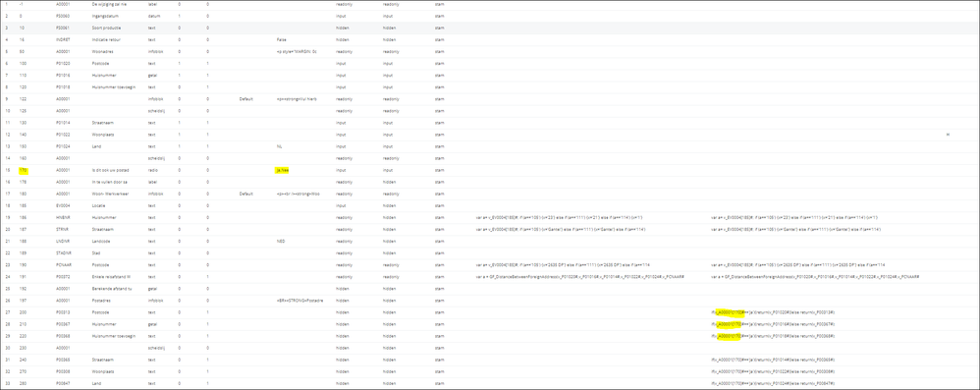Viewport: 980px width, 390px height.
Task: Select the formula returning v_P01018# else v_P00368#
Action: pos(773,336)
